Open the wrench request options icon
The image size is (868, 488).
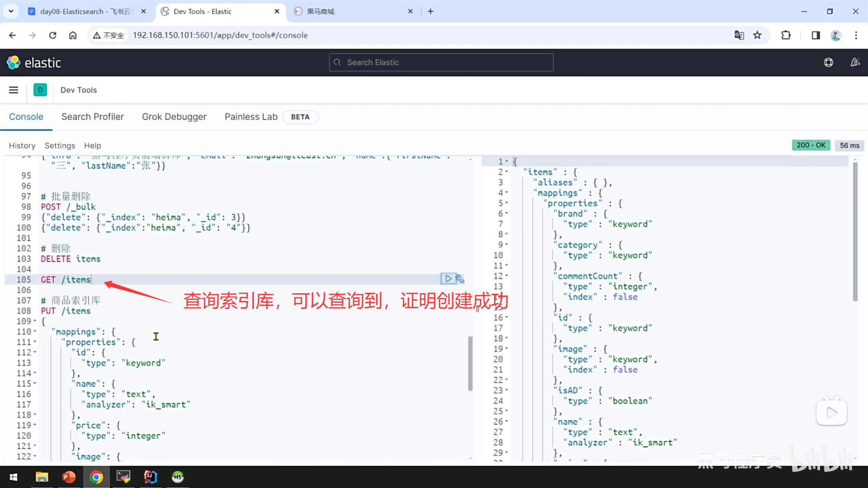[460, 279]
